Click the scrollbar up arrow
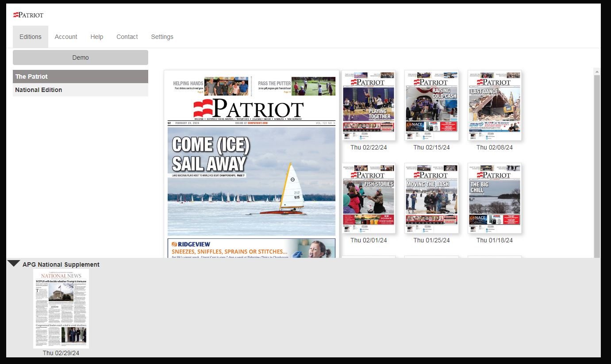This screenshot has height=364, width=611. pyautogui.click(x=597, y=72)
